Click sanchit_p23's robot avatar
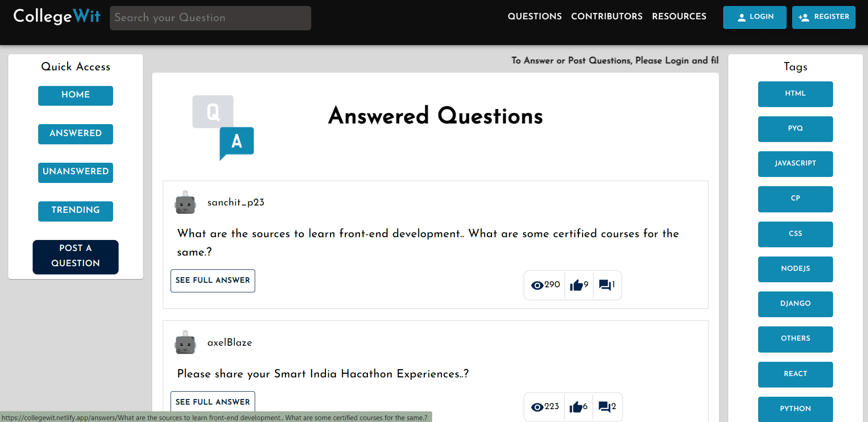The height and width of the screenshot is (422, 868). tap(185, 202)
